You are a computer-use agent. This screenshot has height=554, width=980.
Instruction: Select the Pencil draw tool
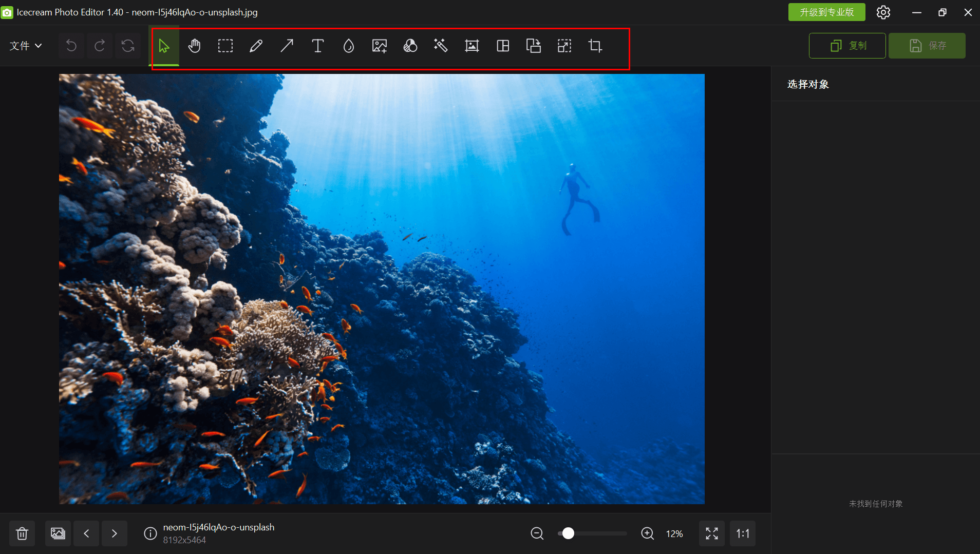(x=256, y=46)
